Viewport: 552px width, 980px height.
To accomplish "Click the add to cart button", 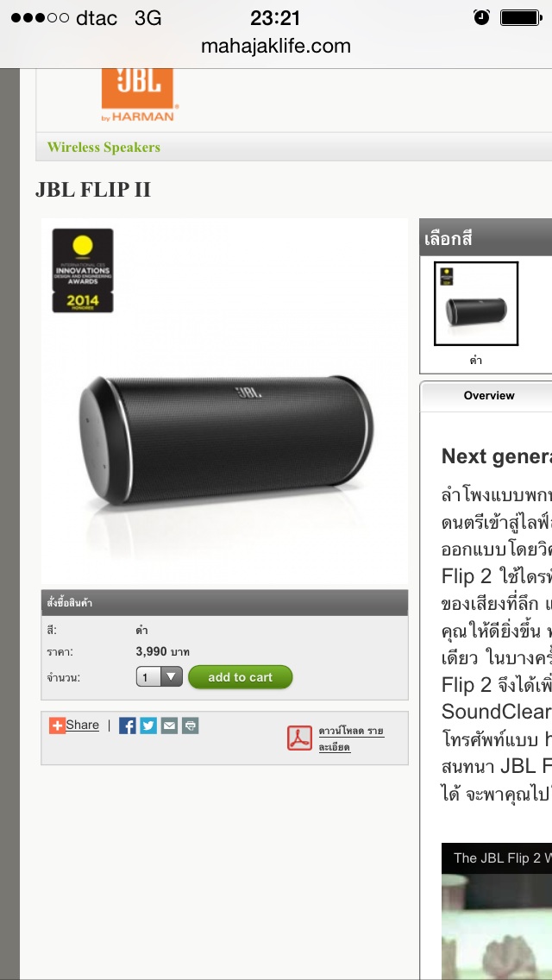I will (x=240, y=677).
